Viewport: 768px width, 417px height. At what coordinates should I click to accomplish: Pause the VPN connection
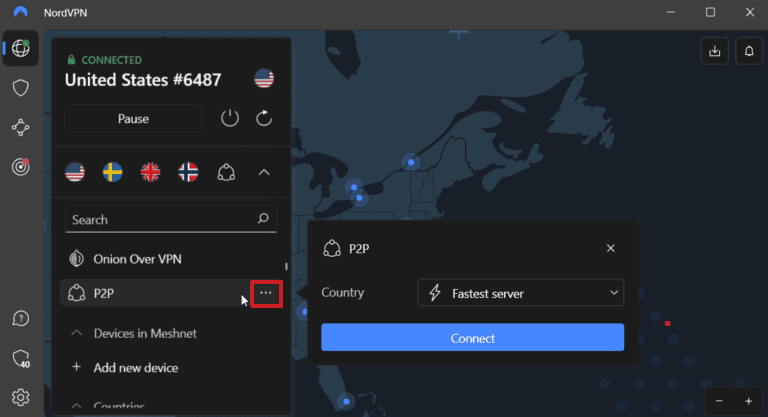coord(133,119)
